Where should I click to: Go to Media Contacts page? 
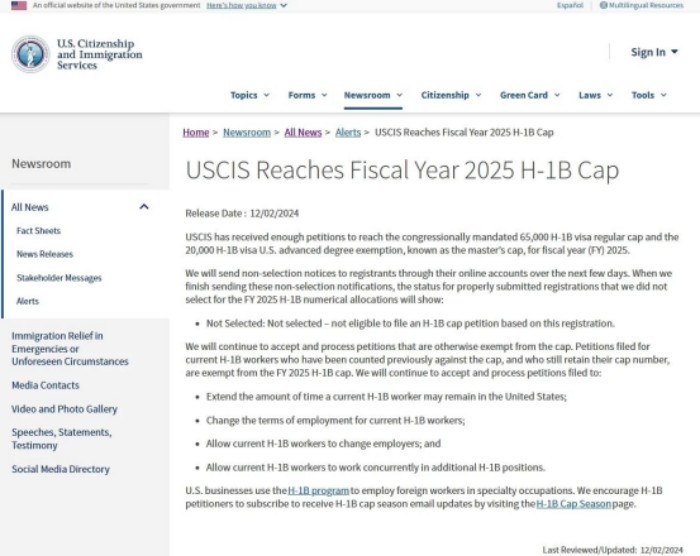[x=45, y=385]
